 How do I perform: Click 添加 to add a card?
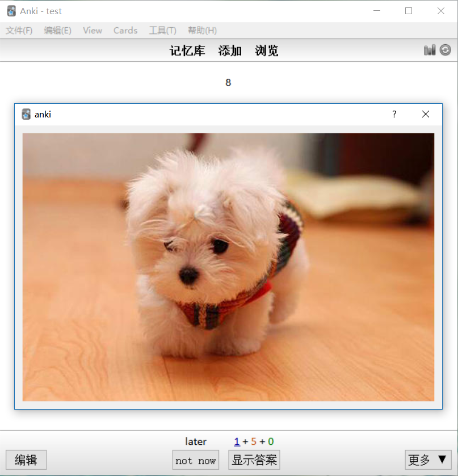click(230, 50)
